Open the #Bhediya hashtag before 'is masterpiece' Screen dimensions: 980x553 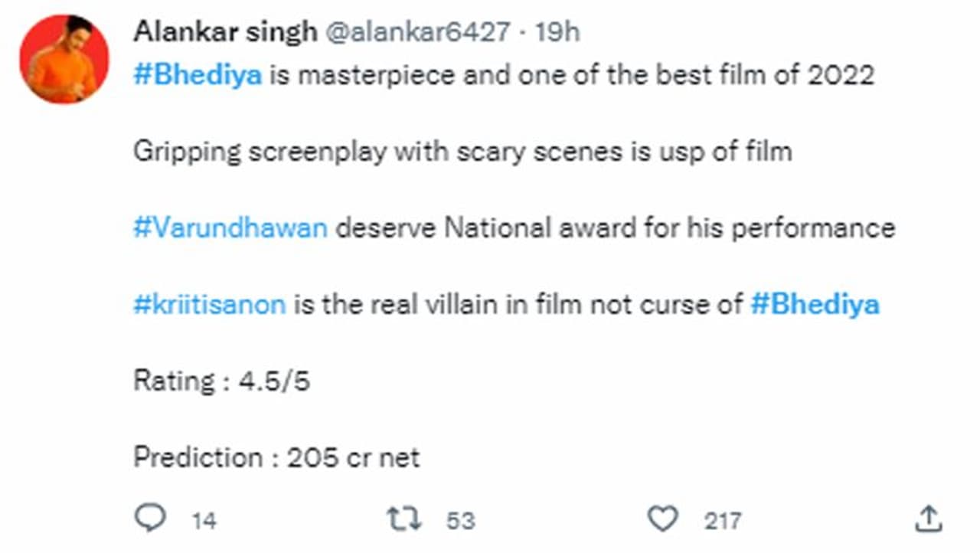[x=198, y=76]
